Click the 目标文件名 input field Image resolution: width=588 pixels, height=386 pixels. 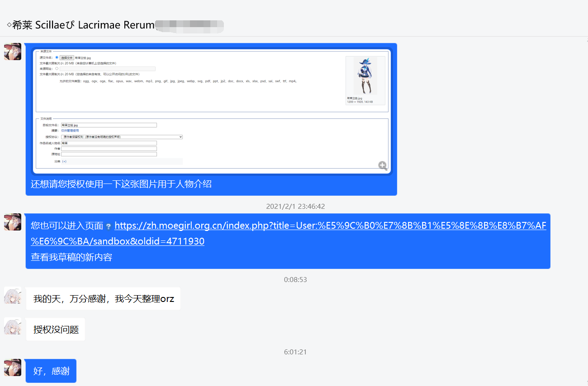pos(109,125)
